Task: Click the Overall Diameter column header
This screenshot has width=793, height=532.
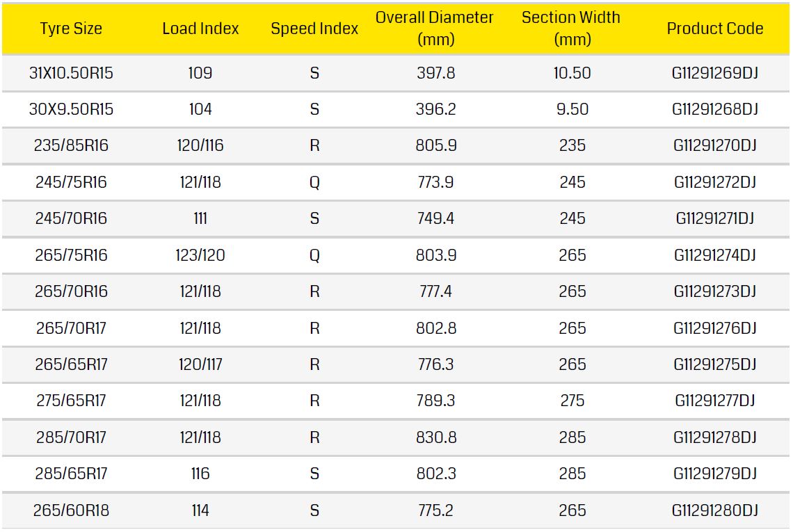Action: [x=435, y=29]
